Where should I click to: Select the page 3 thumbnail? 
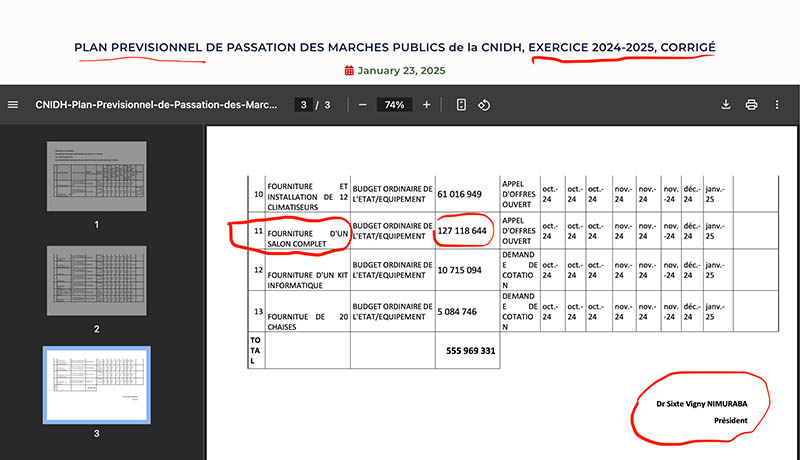coord(96,385)
